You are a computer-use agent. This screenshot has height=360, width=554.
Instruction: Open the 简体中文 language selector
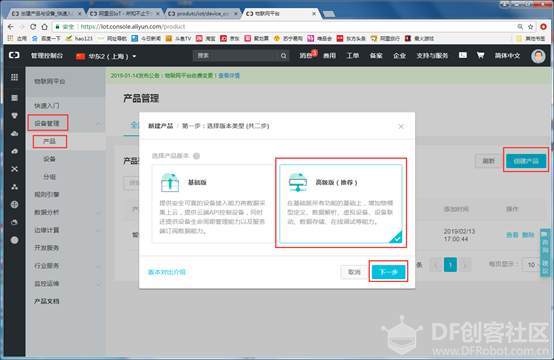tap(507, 56)
